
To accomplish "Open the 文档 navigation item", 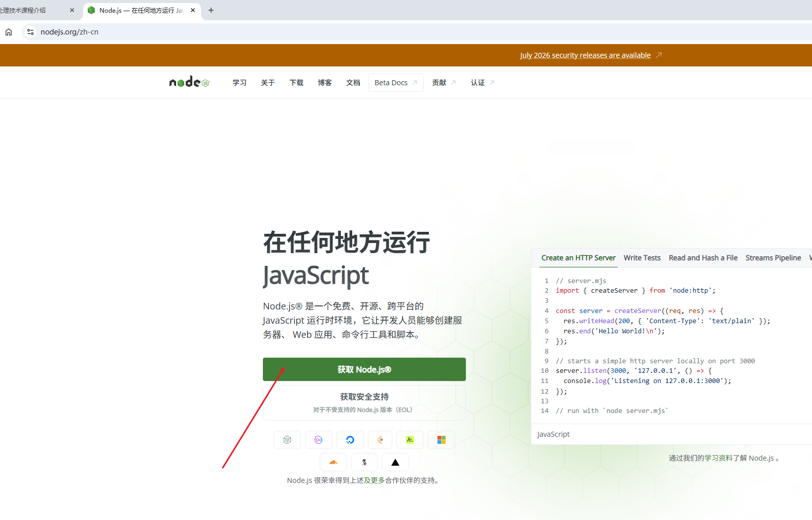I will 353,83.
